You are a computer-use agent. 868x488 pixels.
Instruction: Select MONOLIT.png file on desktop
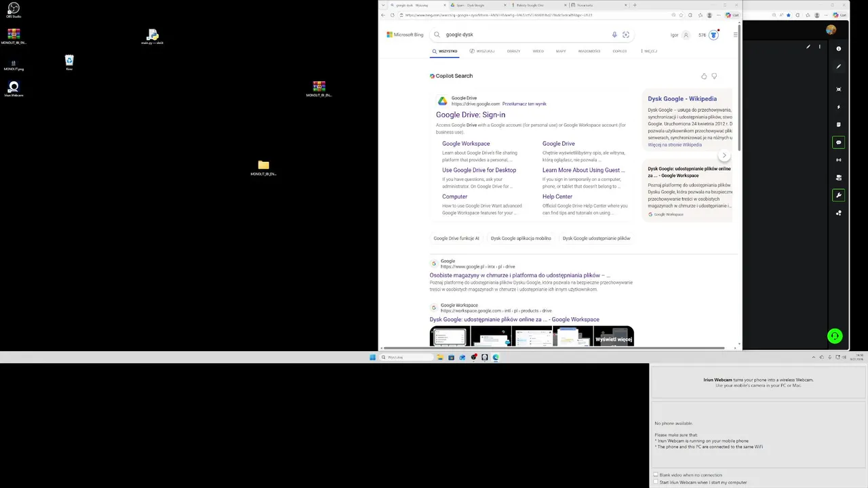coord(13,65)
